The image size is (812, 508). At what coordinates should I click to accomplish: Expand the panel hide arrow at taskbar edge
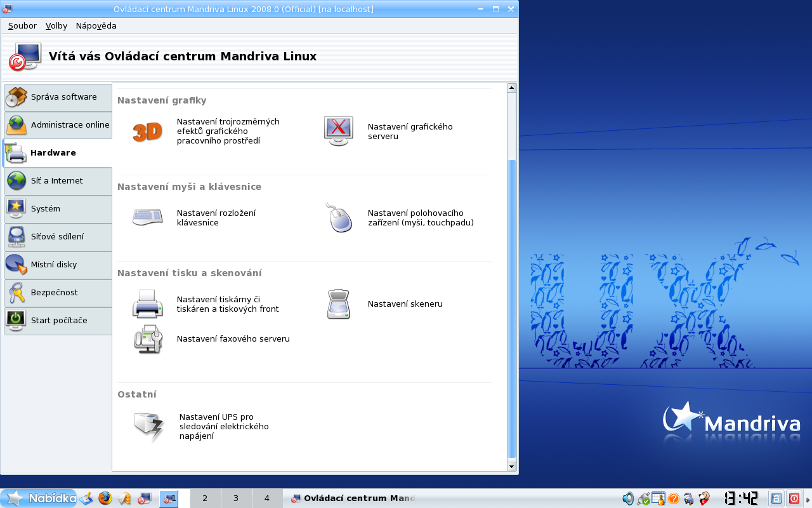pyautogui.click(x=808, y=498)
